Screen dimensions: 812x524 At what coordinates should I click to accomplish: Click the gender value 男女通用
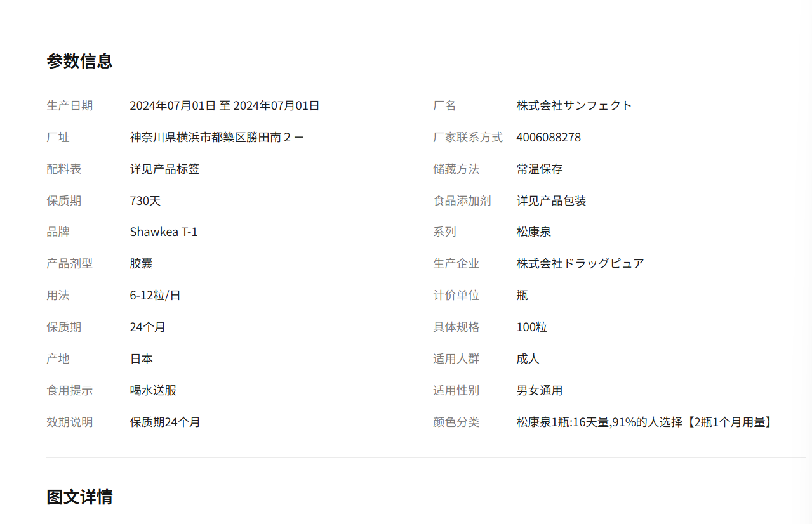540,391
